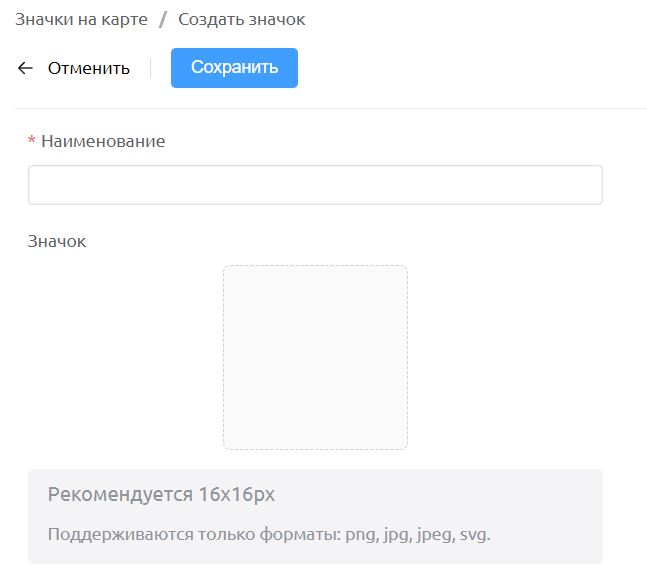Click the back arrow icon next to Отменить
The image size is (647, 579).
coord(25,68)
